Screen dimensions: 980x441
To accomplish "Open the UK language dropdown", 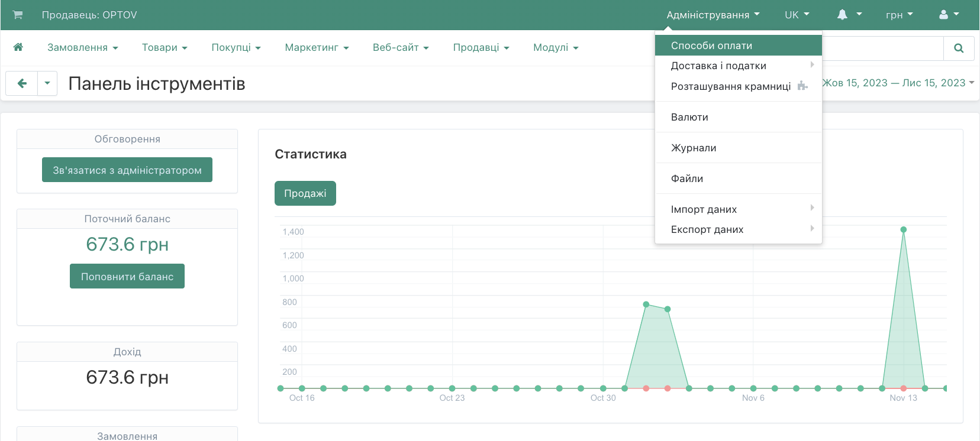I will (797, 15).
